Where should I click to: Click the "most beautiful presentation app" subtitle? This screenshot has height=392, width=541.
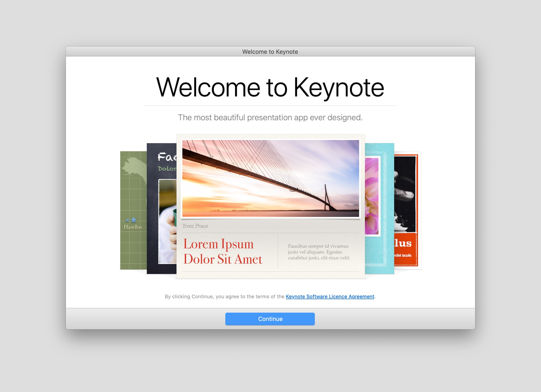[270, 117]
